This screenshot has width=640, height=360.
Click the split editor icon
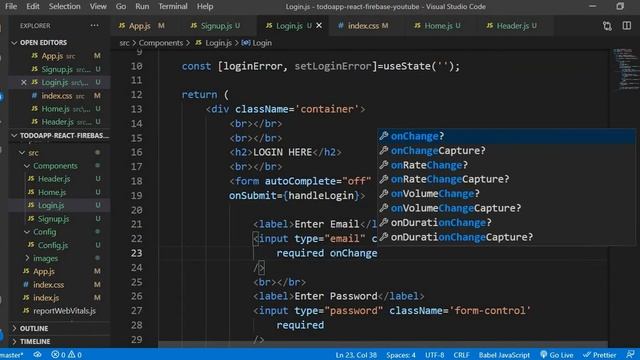[x=627, y=26]
